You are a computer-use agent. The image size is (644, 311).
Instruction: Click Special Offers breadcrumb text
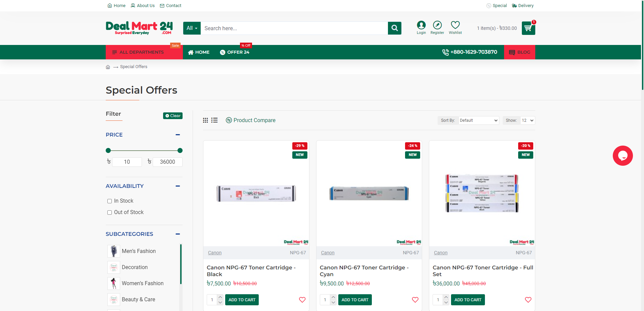tap(134, 67)
